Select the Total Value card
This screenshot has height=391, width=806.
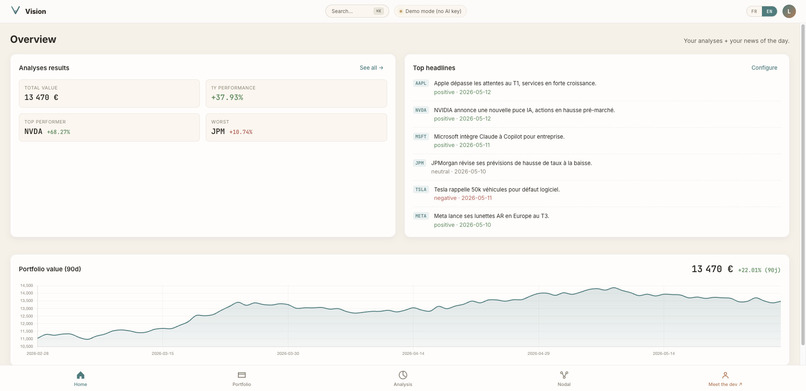[109, 93]
